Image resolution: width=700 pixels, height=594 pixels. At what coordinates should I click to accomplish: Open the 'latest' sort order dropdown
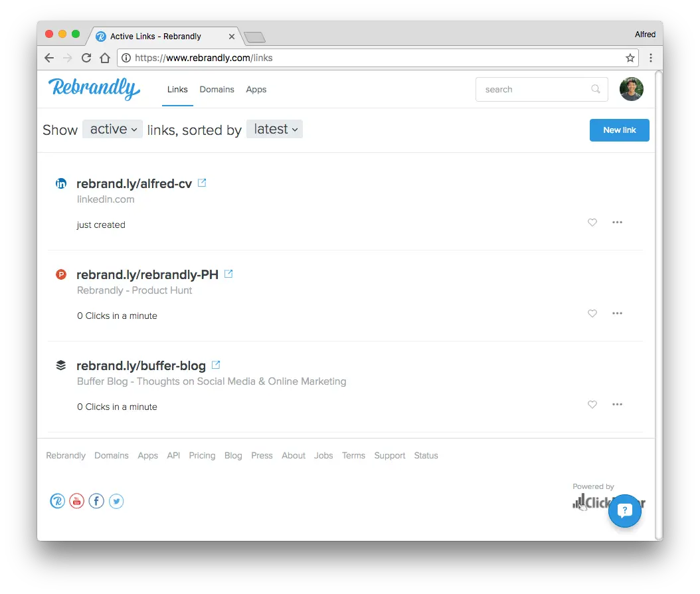[x=274, y=129]
